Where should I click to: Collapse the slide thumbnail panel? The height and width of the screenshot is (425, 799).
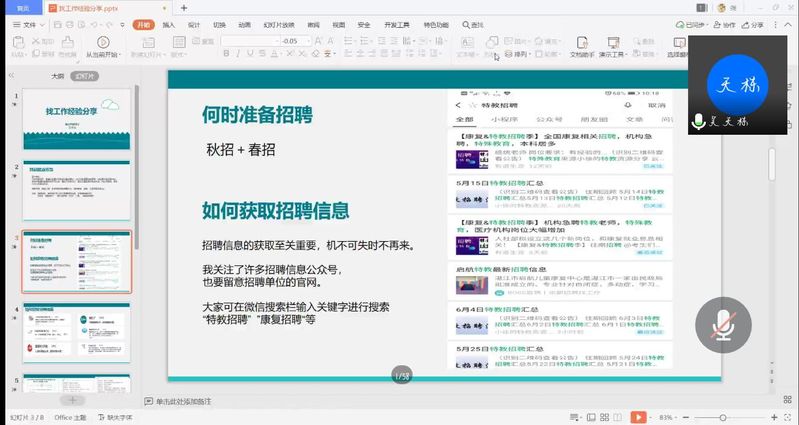[11, 75]
